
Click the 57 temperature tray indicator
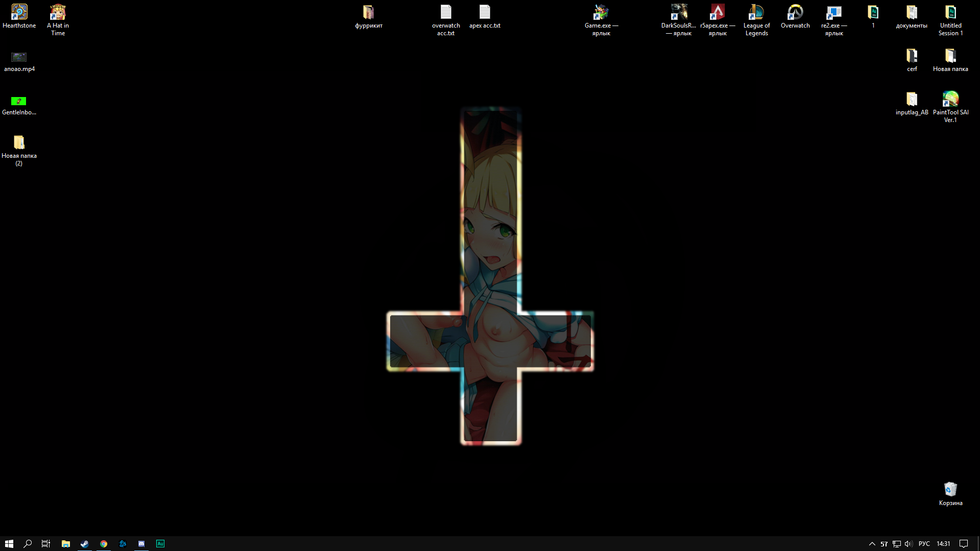pyautogui.click(x=884, y=544)
